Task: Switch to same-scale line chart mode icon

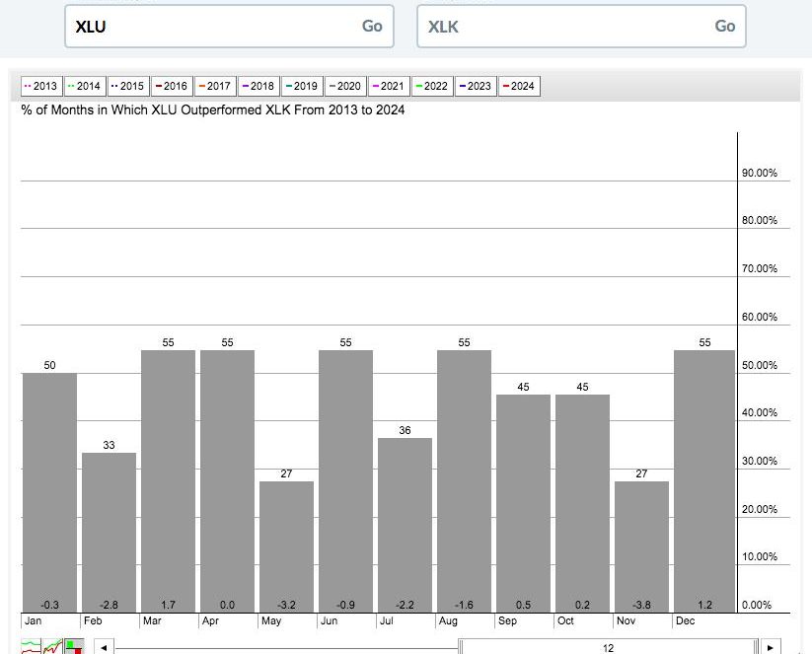Action: click(52, 647)
